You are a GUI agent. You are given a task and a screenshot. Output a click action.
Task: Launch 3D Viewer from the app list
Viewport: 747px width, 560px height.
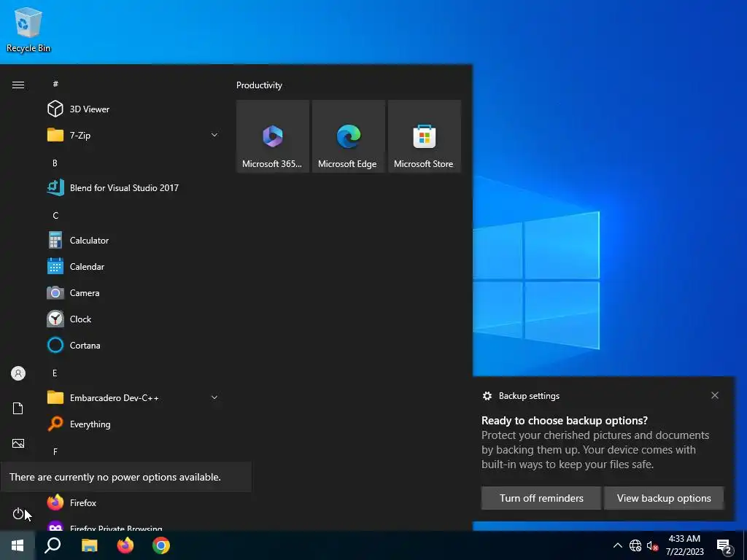point(133,109)
